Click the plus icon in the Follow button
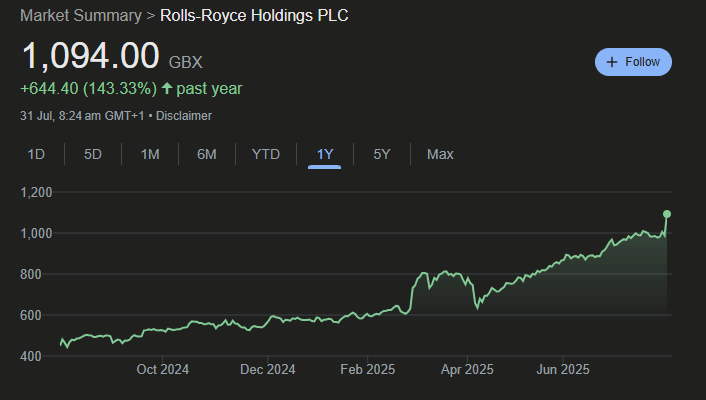The image size is (706, 400). tap(611, 62)
